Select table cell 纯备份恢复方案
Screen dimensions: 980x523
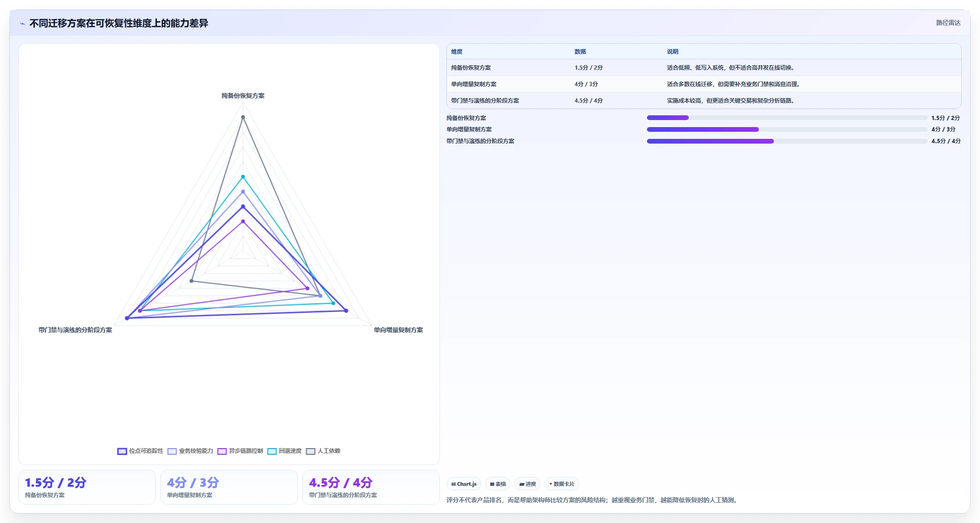[x=471, y=68]
